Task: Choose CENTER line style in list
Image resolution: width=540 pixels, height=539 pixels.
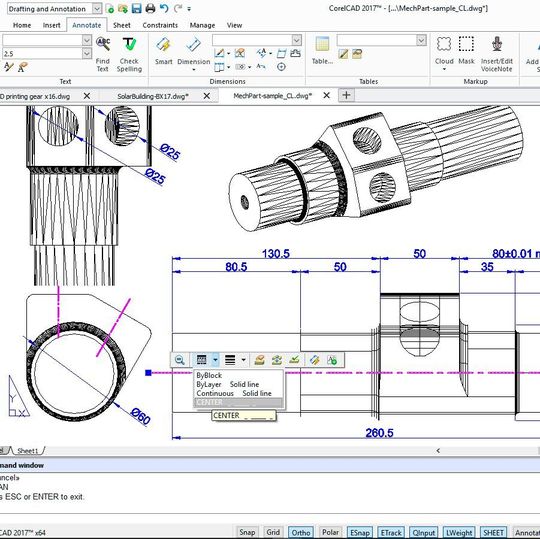Action: [239, 402]
